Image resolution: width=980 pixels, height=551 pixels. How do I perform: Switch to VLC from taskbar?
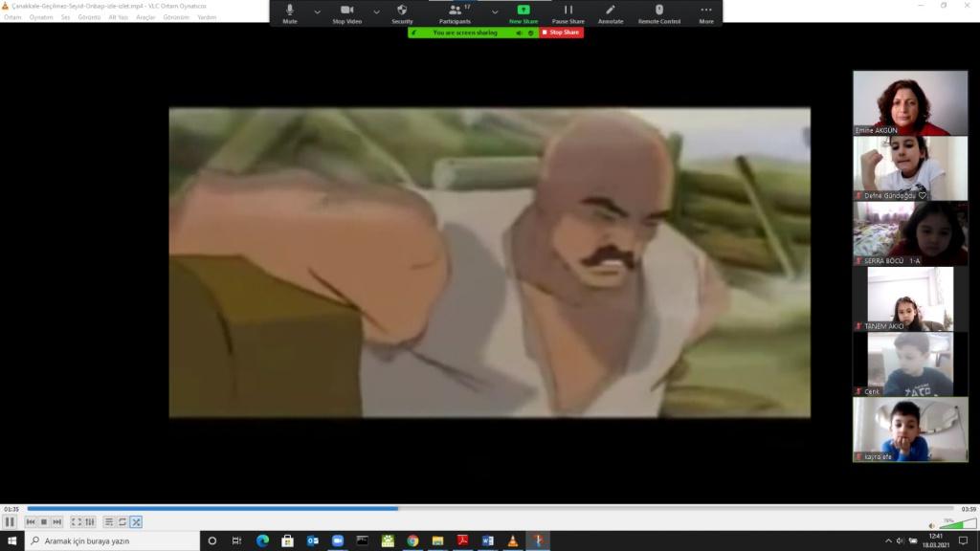513,541
